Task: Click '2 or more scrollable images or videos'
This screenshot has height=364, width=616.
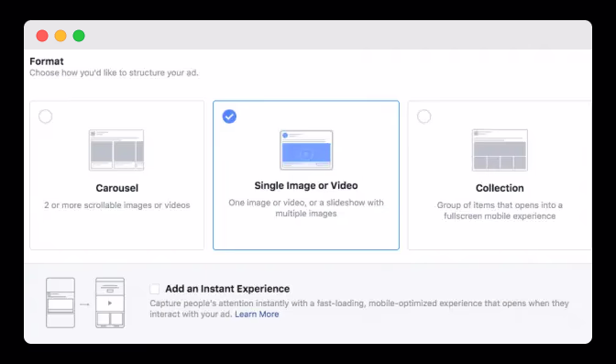Action: [117, 205]
